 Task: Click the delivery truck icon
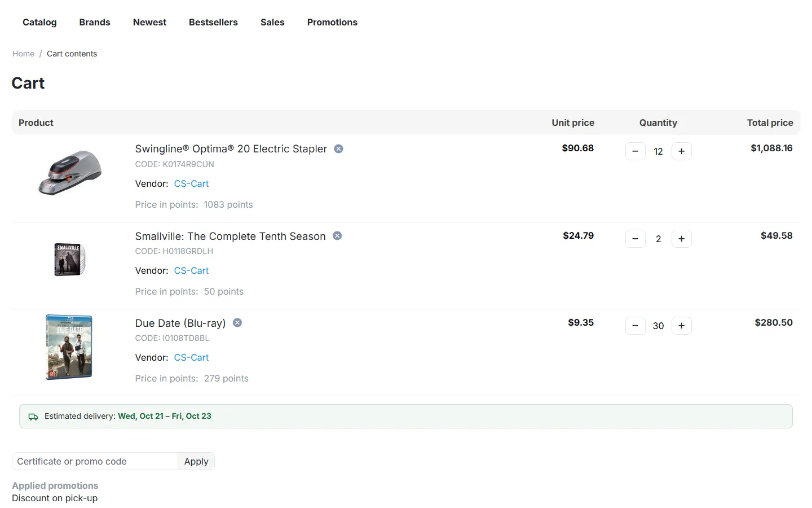(x=33, y=417)
